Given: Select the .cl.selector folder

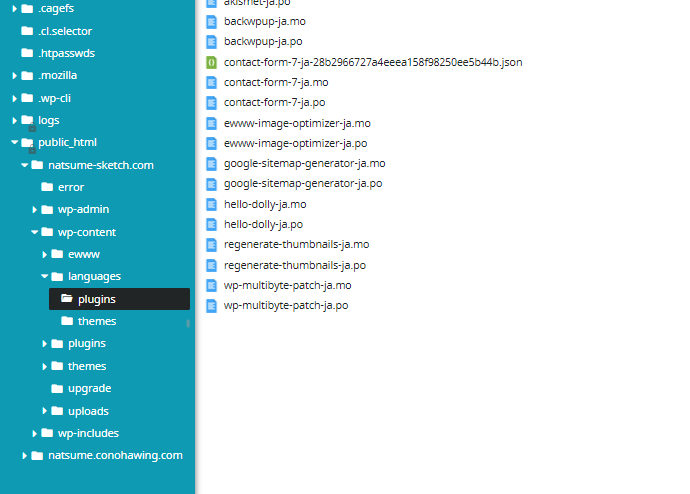Looking at the screenshot, I should point(57,31).
